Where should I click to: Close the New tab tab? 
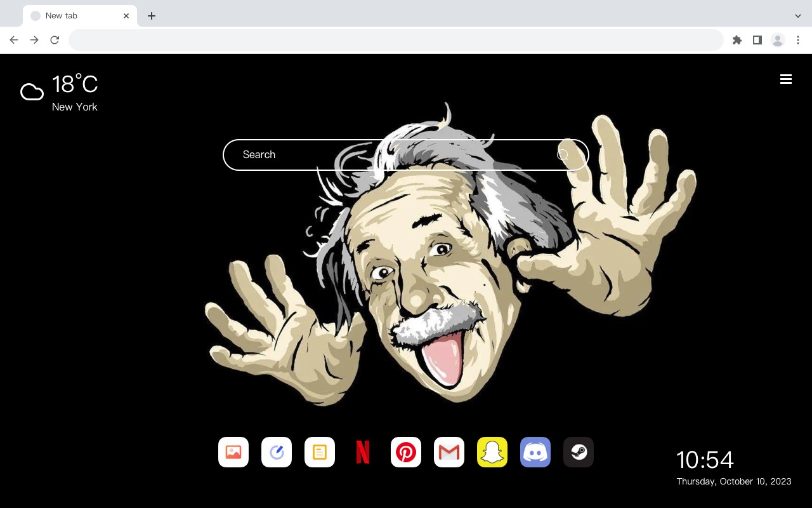[126, 16]
